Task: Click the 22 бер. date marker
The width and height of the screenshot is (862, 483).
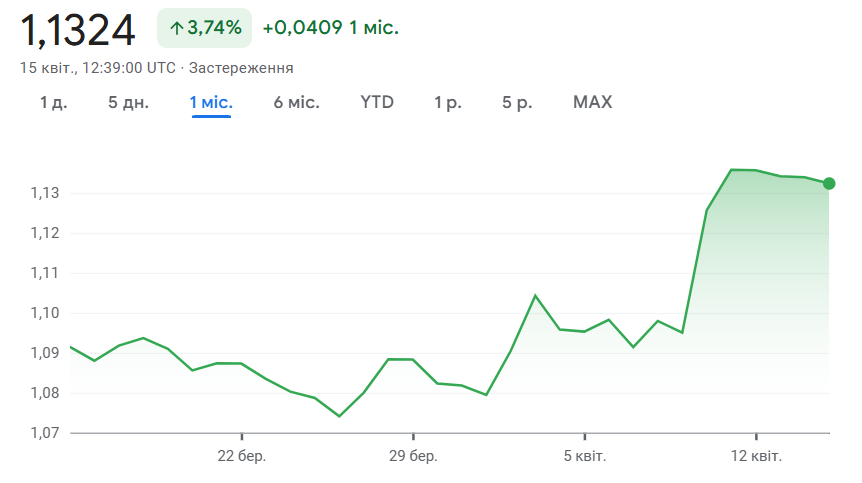Action: (x=242, y=456)
